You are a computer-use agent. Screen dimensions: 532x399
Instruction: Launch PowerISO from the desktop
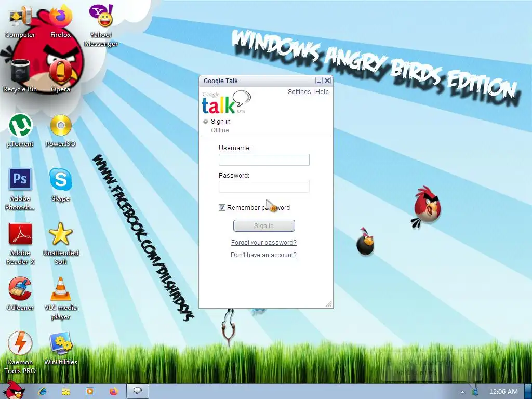(60, 130)
